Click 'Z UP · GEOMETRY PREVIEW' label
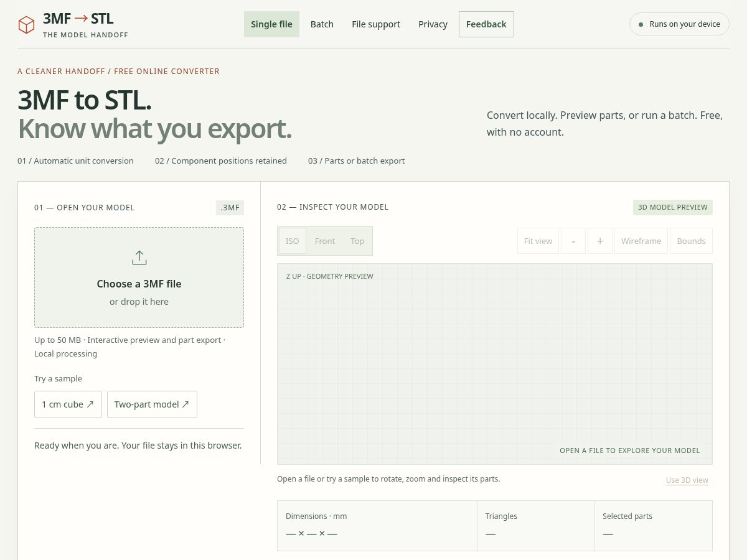 click(x=330, y=276)
